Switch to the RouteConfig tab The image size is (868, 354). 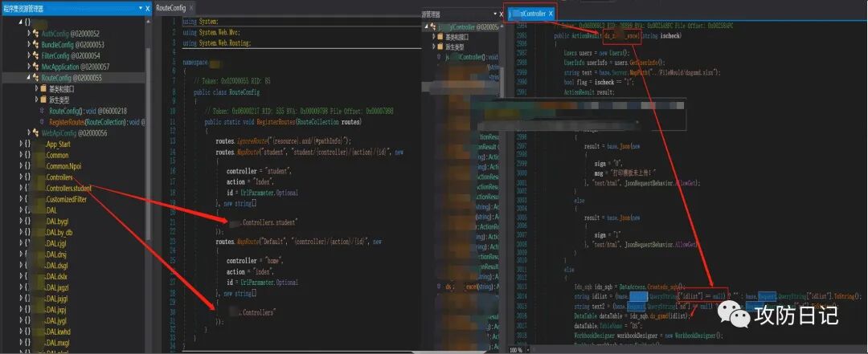point(170,8)
